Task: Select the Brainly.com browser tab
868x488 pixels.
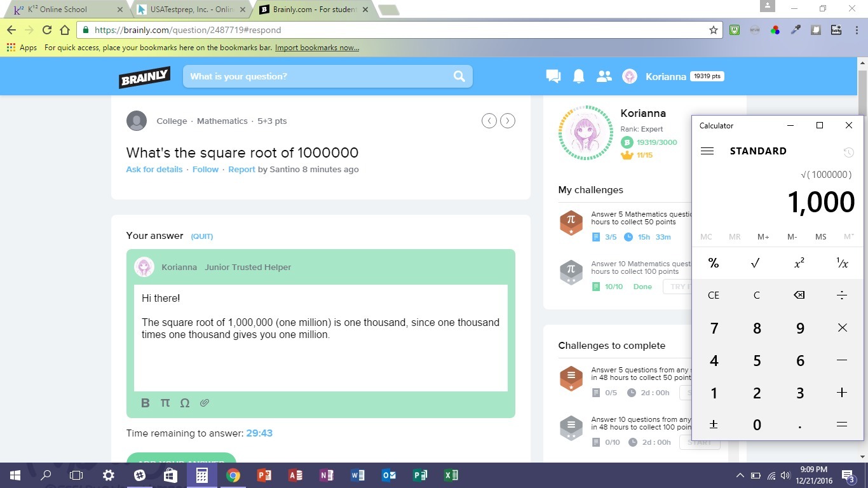Action: pos(314,10)
